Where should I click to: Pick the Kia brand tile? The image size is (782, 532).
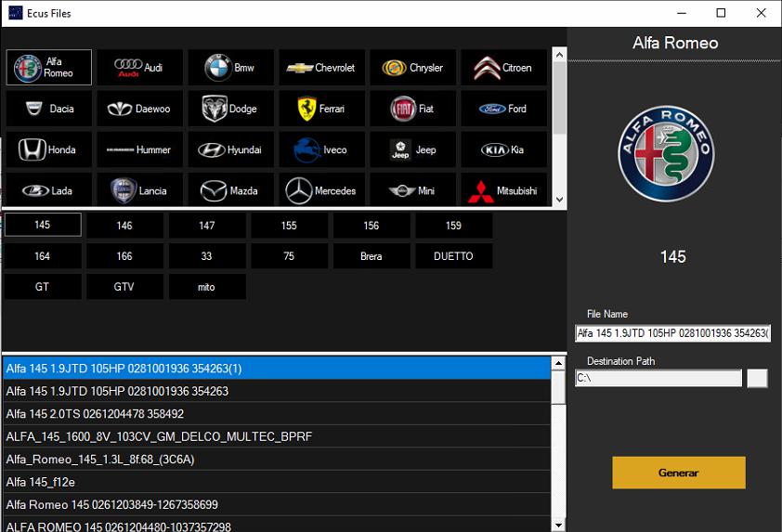[x=503, y=149]
